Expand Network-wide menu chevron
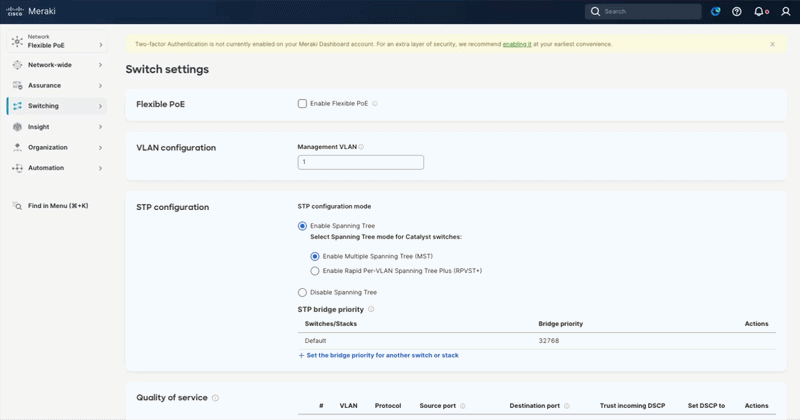 pyautogui.click(x=101, y=65)
